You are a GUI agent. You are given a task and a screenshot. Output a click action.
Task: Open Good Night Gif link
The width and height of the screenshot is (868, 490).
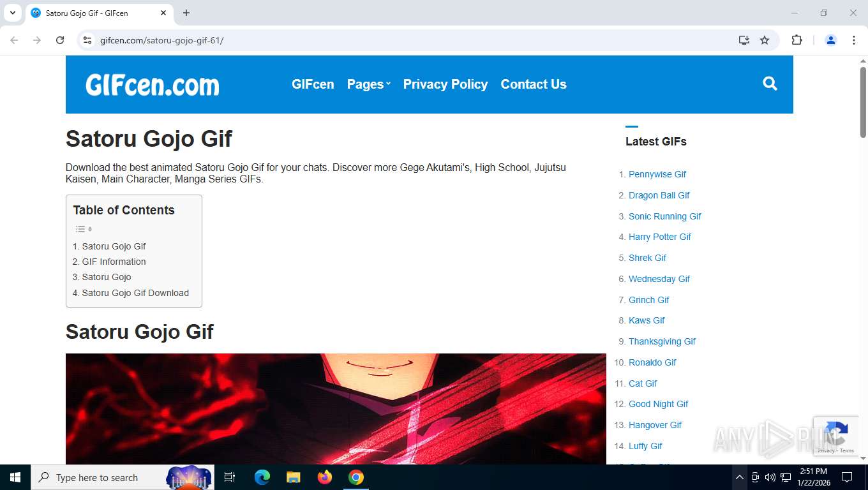pyautogui.click(x=659, y=404)
